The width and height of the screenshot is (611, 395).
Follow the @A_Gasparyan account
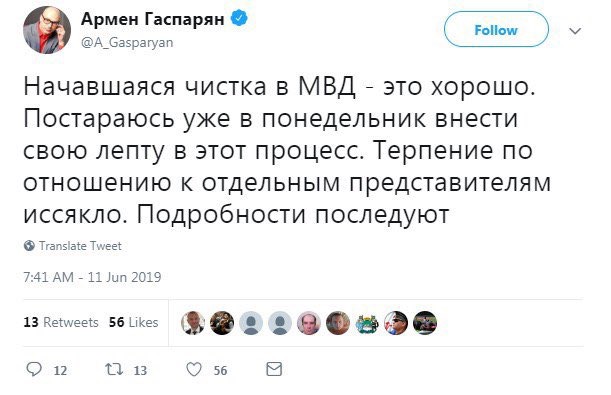click(496, 30)
